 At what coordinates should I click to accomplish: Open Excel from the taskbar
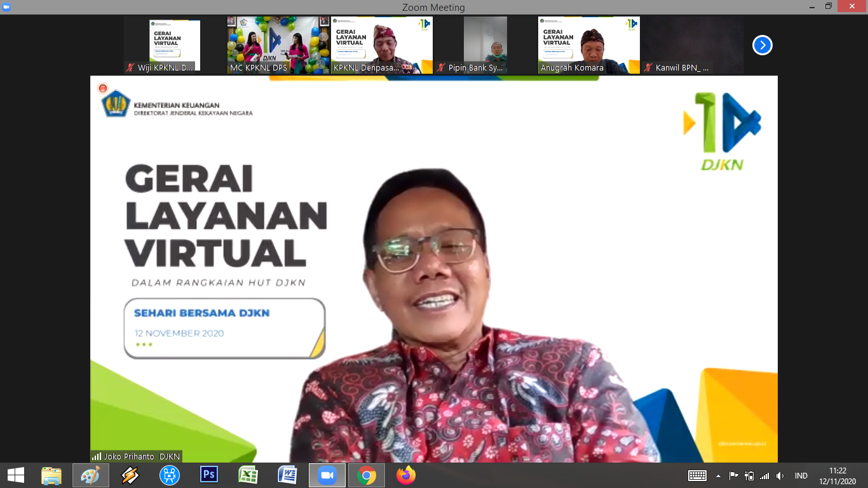(248, 475)
